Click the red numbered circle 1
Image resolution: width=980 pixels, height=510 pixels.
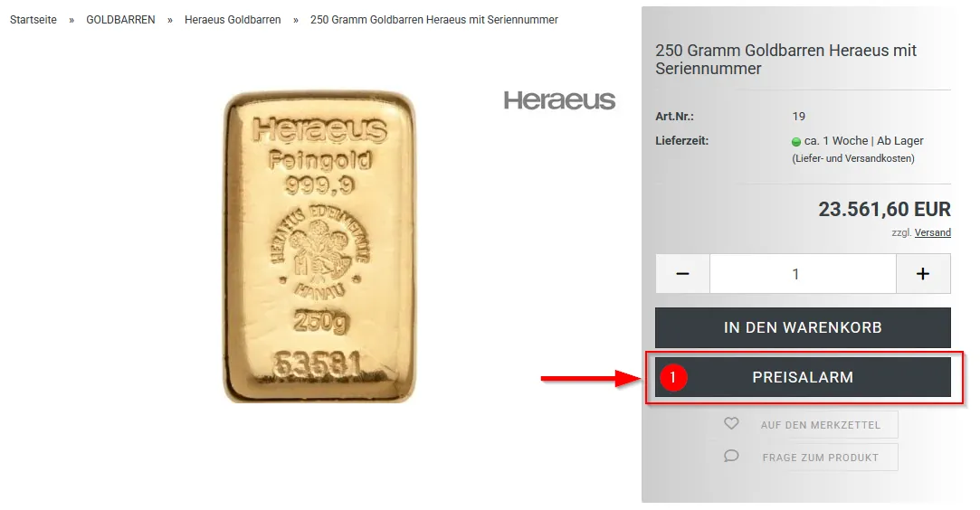click(673, 377)
